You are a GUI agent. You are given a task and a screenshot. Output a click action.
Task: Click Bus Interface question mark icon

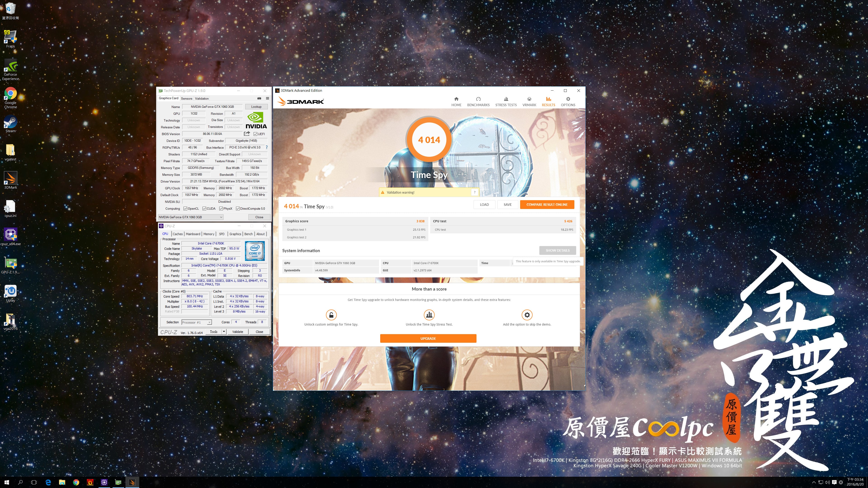pos(267,147)
